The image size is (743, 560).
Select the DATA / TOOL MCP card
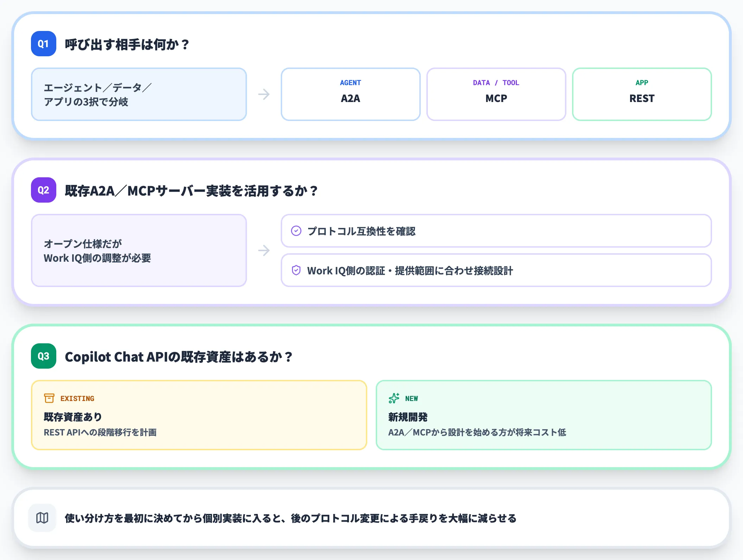(x=496, y=94)
